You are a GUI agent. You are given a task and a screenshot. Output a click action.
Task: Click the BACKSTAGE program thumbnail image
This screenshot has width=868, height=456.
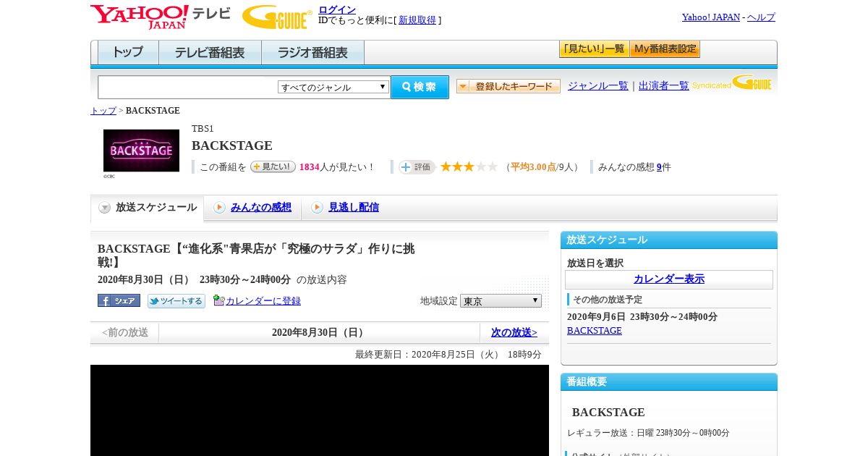141,151
